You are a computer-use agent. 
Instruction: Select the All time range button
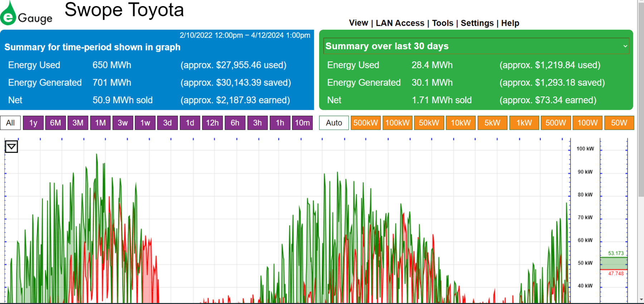(10, 123)
